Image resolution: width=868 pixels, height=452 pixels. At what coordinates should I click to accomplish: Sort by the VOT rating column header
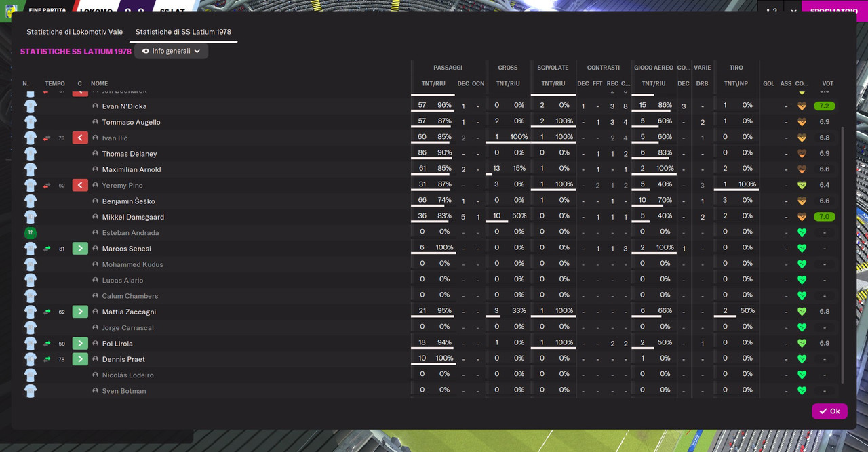tap(827, 84)
